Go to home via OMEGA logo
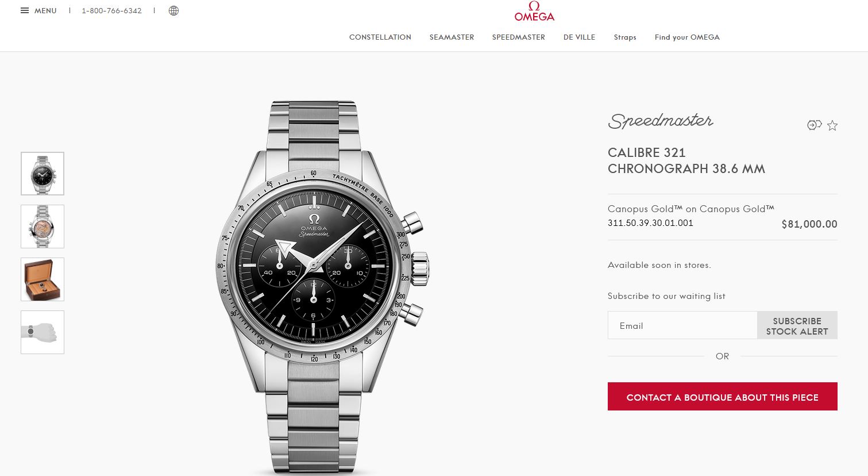Image resolution: width=868 pixels, height=476 pixels. pyautogui.click(x=534, y=11)
